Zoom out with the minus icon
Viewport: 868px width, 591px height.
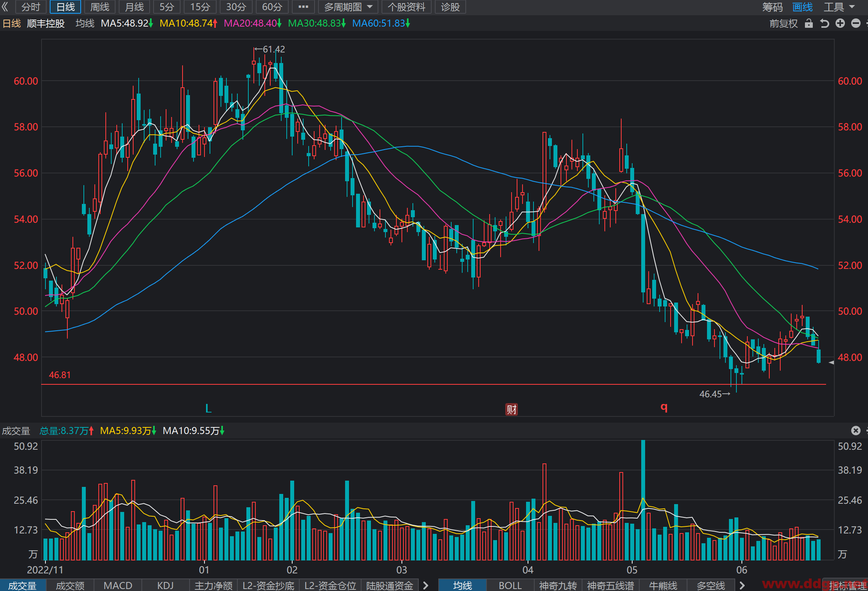856,23
